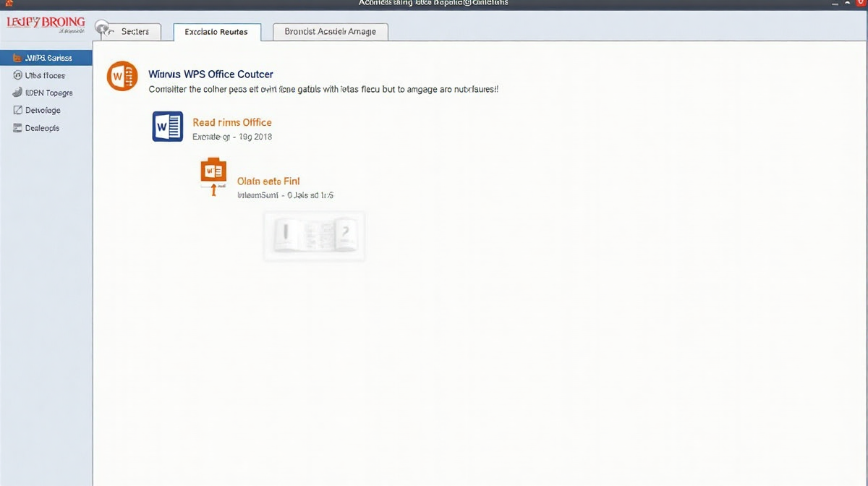Click the Detvoiage sidebar icon
This screenshot has width=868, height=486.
click(17, 111)
